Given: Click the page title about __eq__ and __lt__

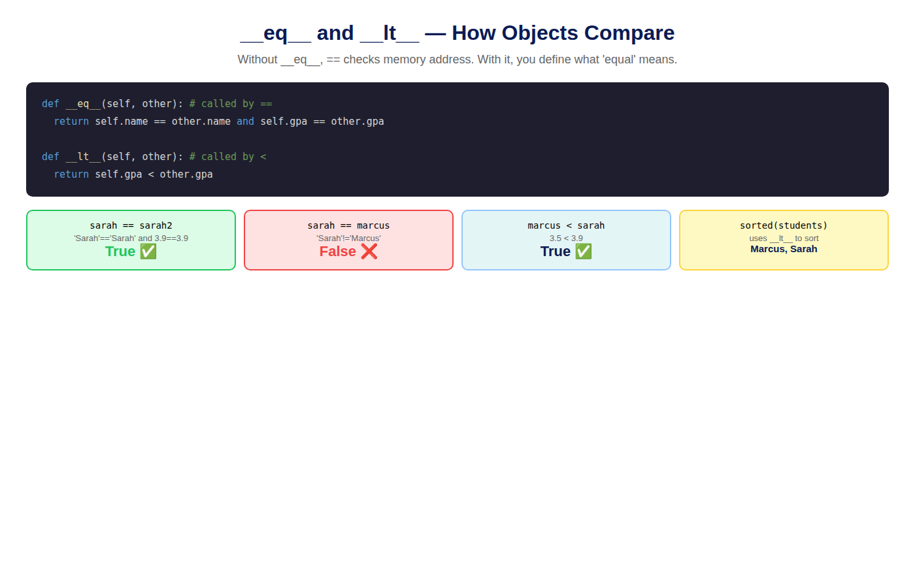Looking at the screenshot, I should 457,33.
